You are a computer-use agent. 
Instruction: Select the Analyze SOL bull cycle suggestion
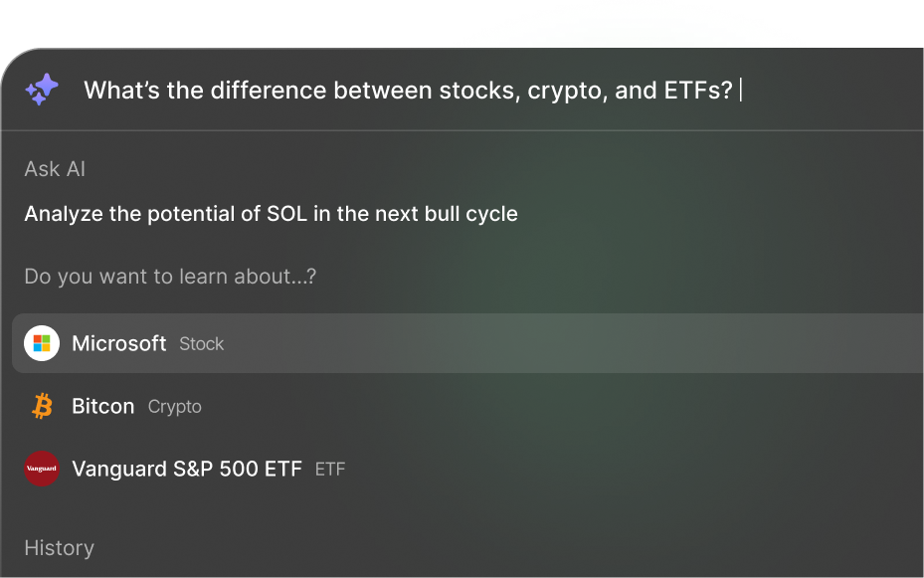(x=271, y=214)
